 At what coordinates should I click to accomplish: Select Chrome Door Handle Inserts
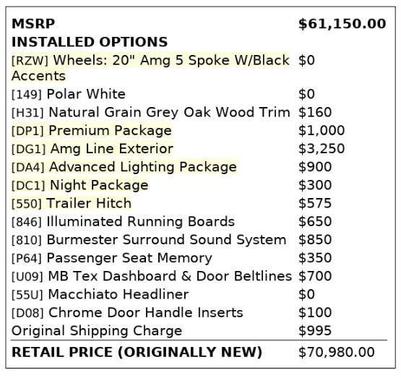[127, 312]
